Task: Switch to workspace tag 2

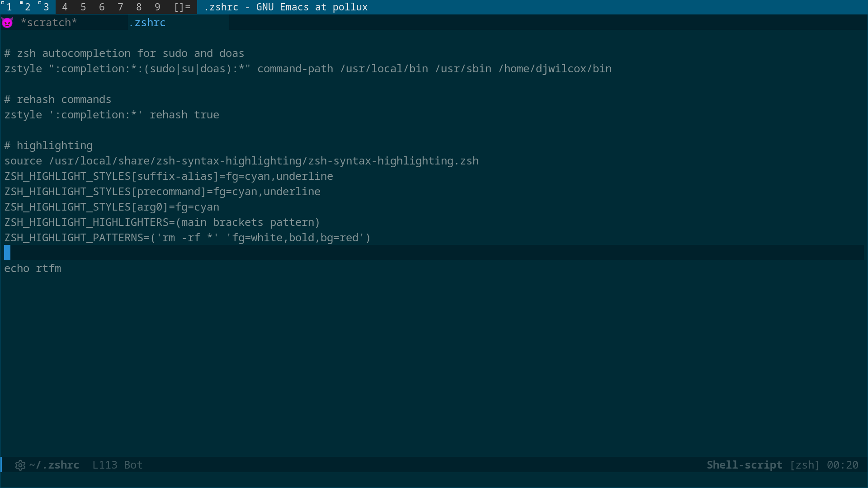Action: coord(28,7)
